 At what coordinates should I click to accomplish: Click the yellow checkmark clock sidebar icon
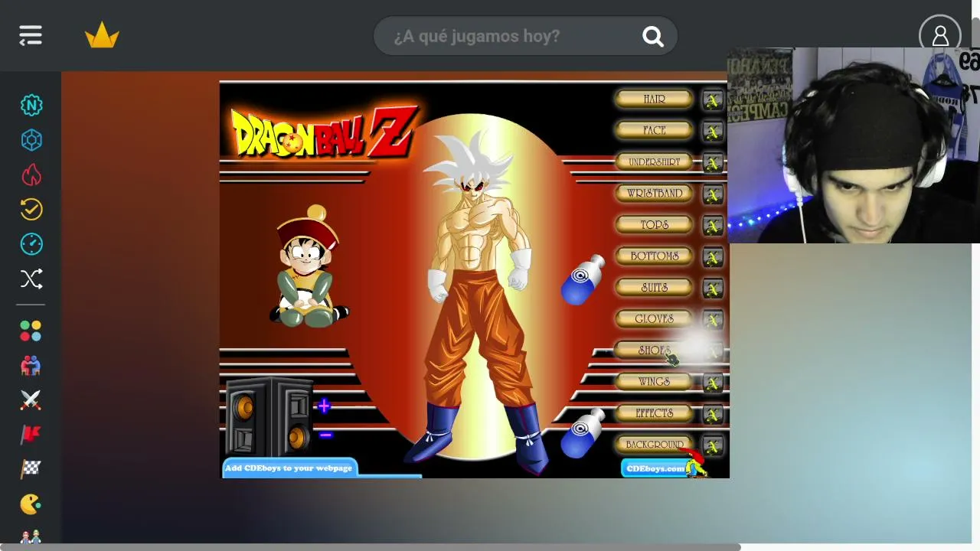tap(31, 210)
